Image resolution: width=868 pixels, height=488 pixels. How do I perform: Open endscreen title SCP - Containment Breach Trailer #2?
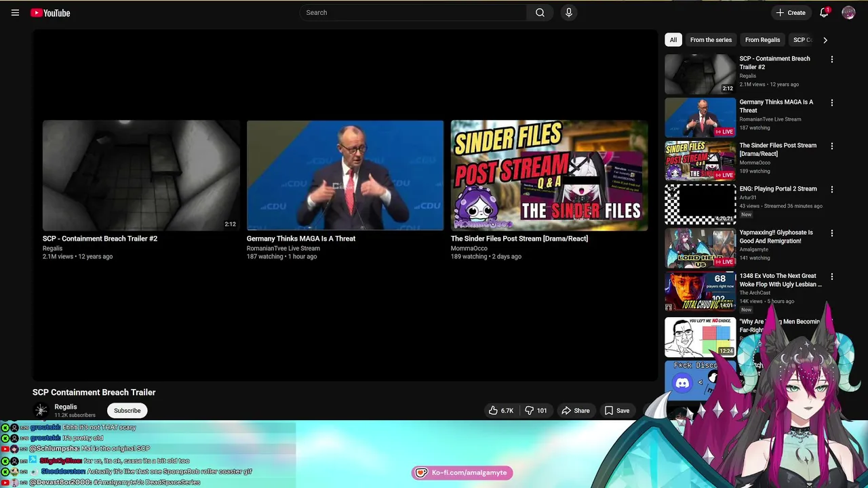click(100, 239)
